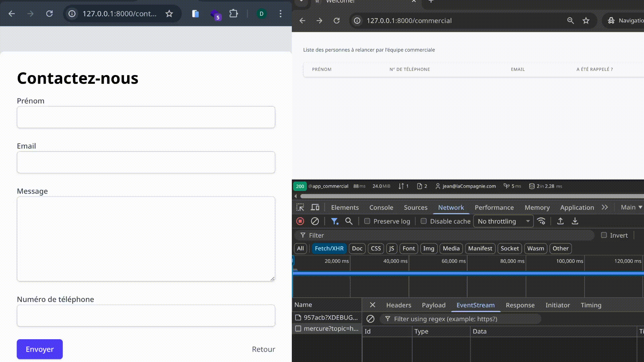Check the Invert filter checkbox
Viewport: 644px width, 362px height.
point(604,235)
